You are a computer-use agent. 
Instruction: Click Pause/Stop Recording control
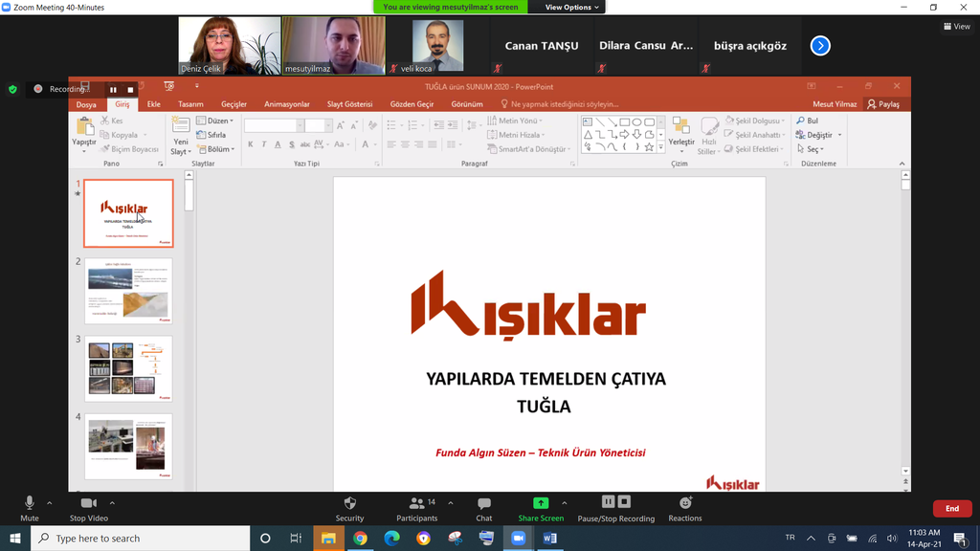[x=615, y=509]
